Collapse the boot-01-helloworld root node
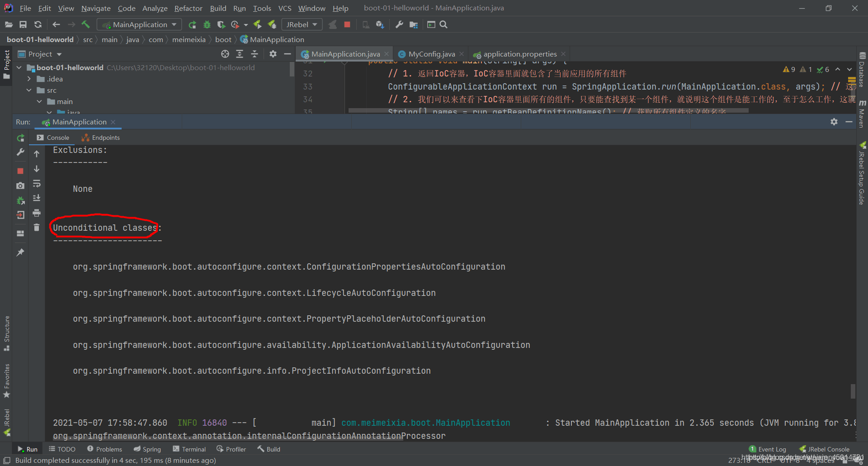Screen dimensions: 868x466 [x=19, y=67]
